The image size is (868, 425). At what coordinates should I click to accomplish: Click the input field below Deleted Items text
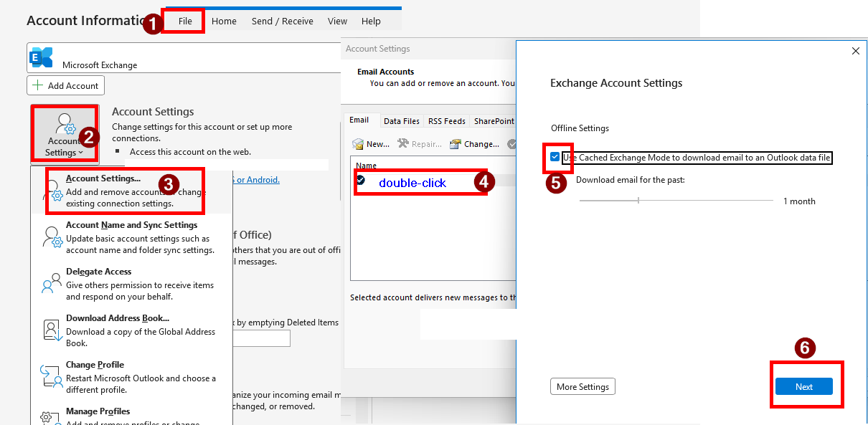click(260, 338)
